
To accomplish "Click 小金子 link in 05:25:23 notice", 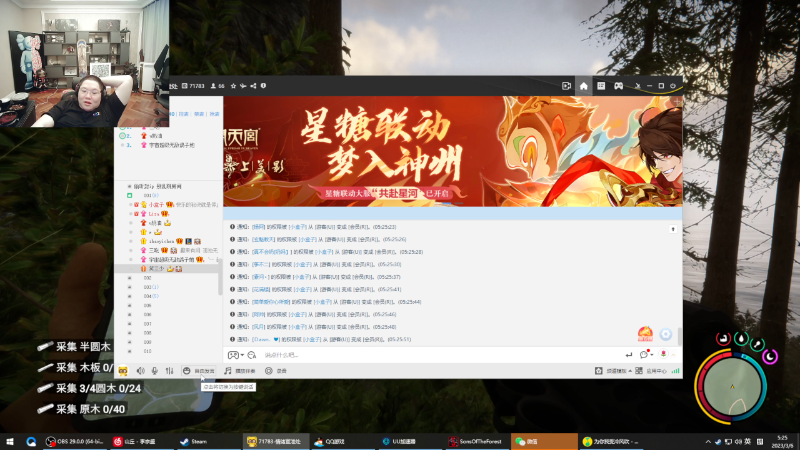I will pyautogui.click(x=297, y=227).
